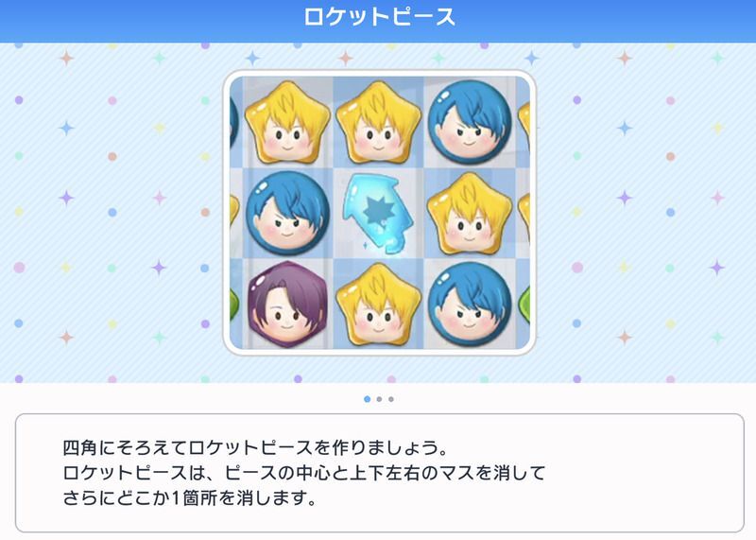Tap the first page indicator dot
756x540 pixels.
(368, 399)
